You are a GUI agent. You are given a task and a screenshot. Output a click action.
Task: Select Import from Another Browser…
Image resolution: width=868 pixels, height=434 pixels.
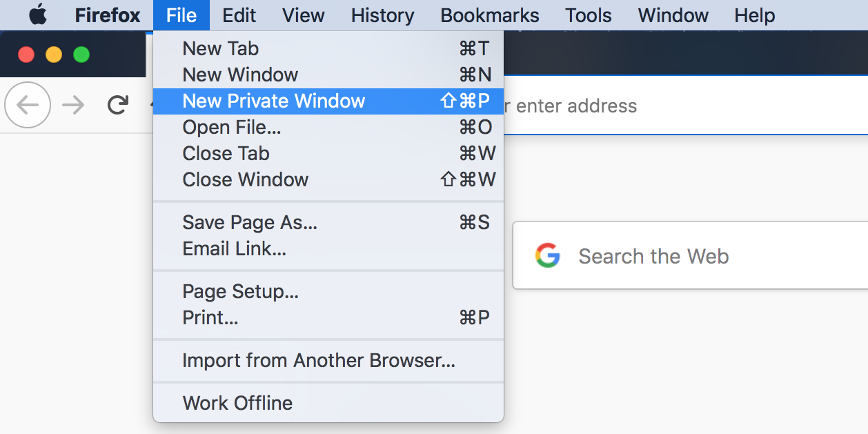tap(328, 360)
